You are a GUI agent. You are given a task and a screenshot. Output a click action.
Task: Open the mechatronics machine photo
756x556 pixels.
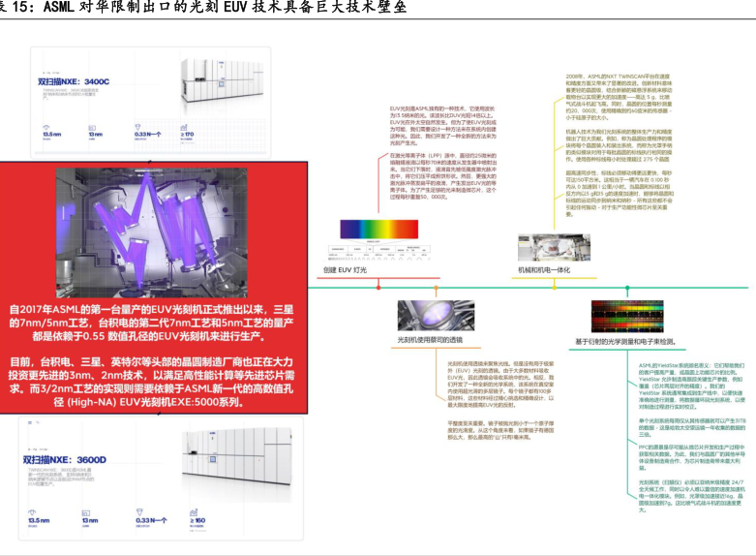pos(554,248)
